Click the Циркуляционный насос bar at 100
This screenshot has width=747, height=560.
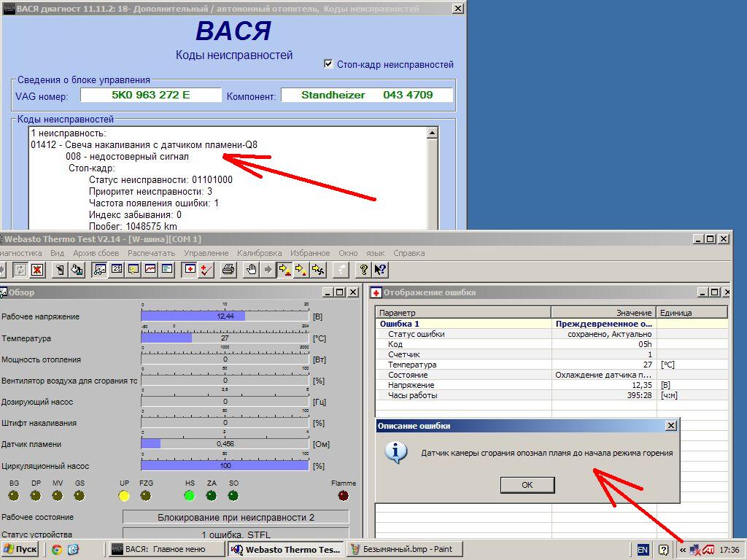click(225, 466)
